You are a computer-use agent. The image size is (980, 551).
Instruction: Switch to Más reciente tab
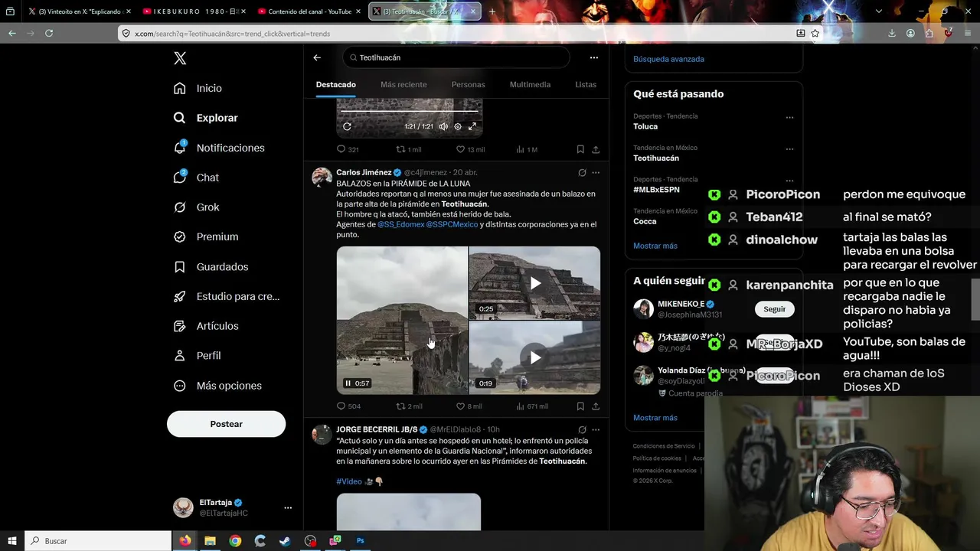[x=403, y=84]
